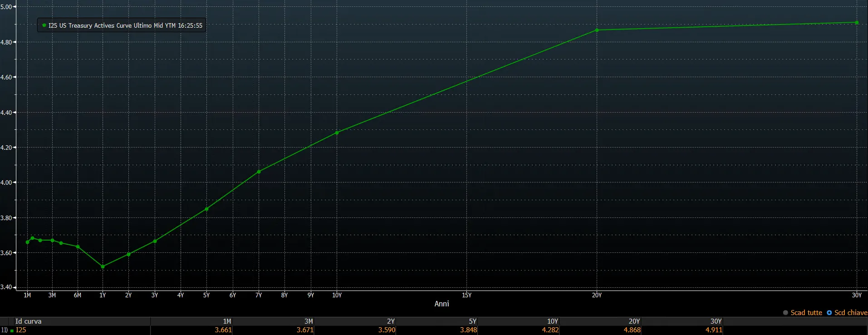Click the 10Y column header in table
Screen dimensions: 868x335
[553, 321]
